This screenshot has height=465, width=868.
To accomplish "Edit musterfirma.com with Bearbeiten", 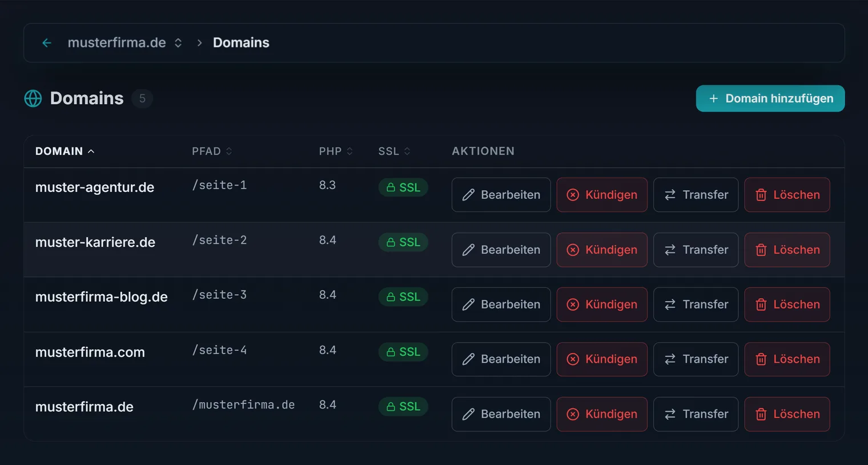I will pyautogui.click(x=501, y=359).
